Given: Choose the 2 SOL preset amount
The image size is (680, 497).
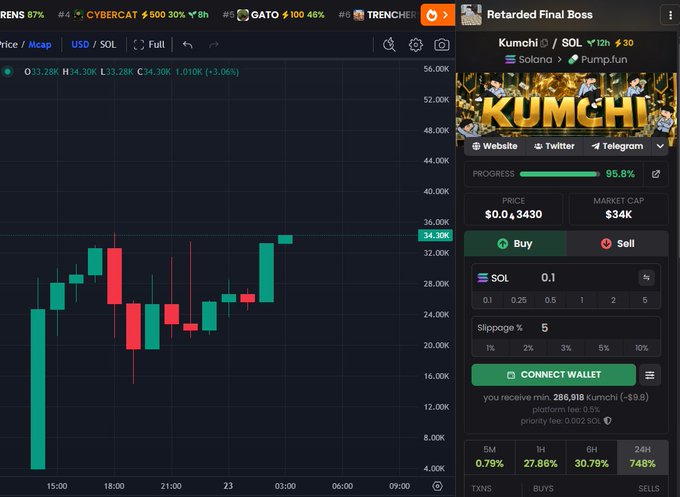Looking at the screenshot, I should pos(613,300).
